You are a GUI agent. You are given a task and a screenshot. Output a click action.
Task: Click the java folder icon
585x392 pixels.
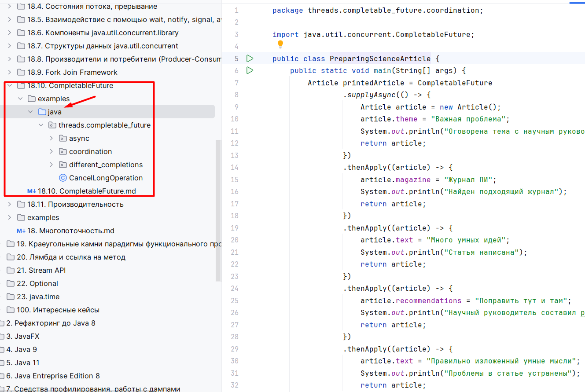tap(42, 112)
